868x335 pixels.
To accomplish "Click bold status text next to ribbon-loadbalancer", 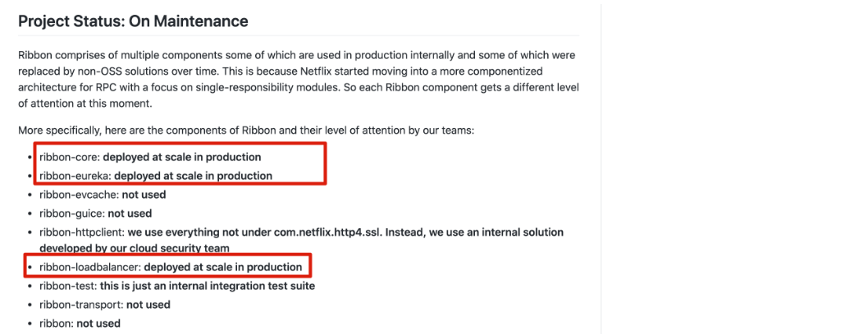I will pyautogui.click(x=223, y=268).
